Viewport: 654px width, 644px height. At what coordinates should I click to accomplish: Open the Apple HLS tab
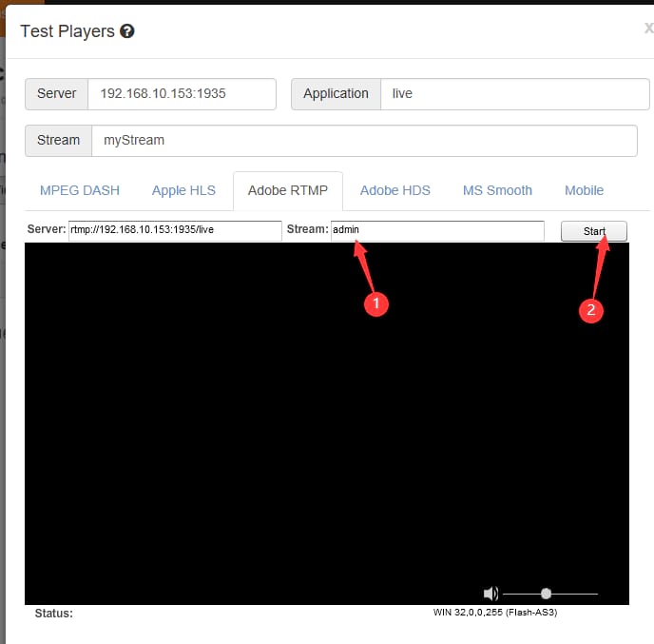[x=183, y=190]
